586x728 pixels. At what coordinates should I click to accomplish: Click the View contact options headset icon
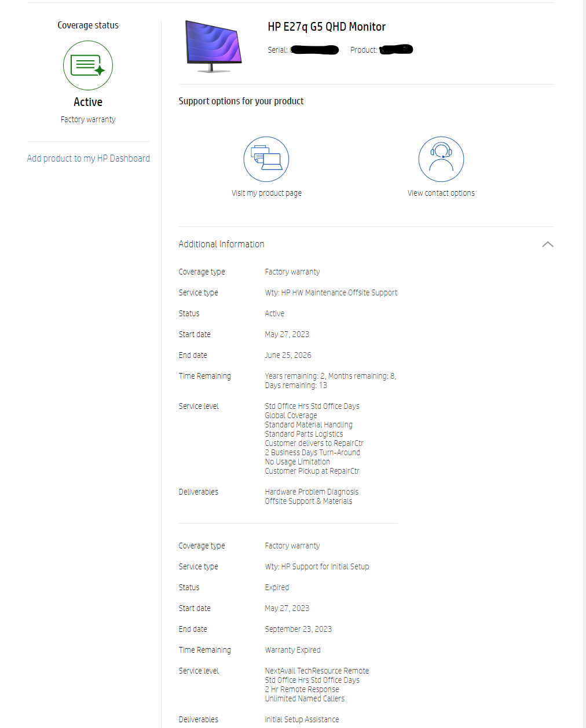441,159
